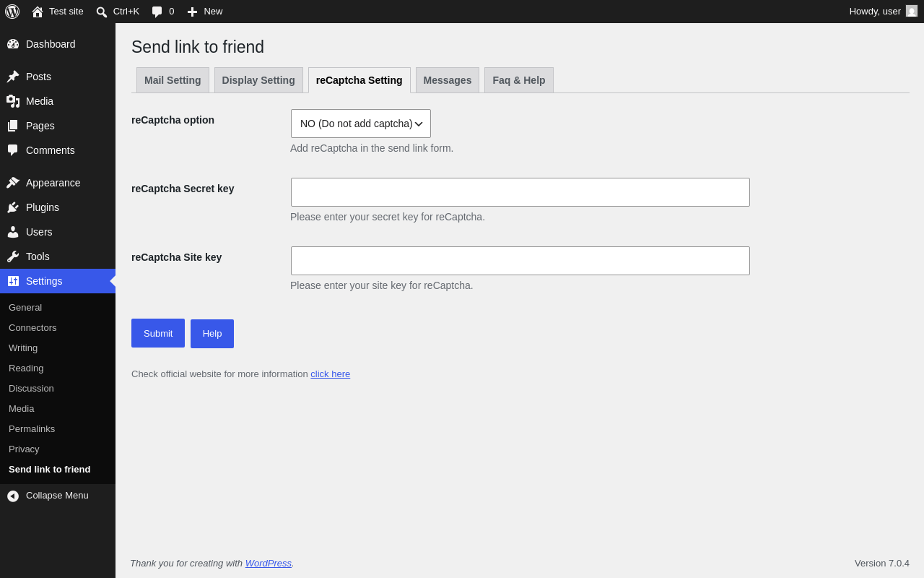Open the reCaptcha option dropdown

[361, 124]
